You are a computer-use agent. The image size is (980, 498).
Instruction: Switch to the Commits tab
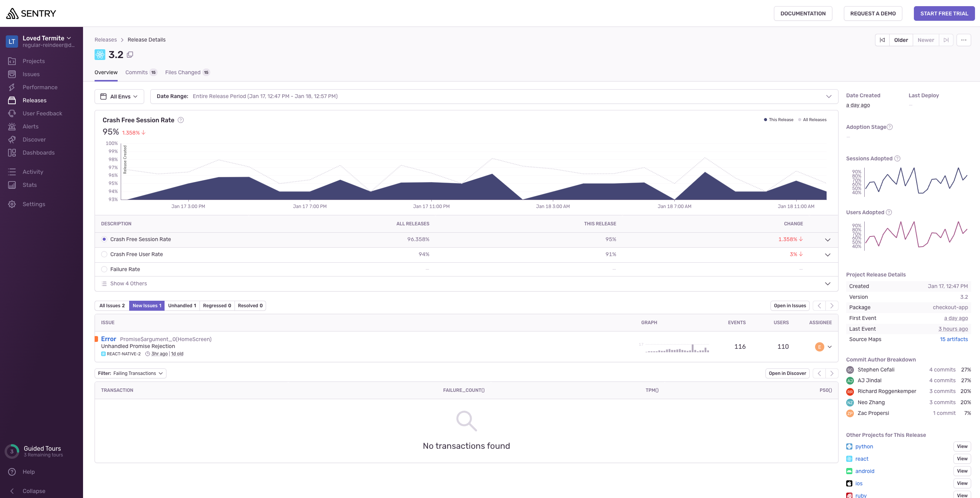[x=136, y=72]
